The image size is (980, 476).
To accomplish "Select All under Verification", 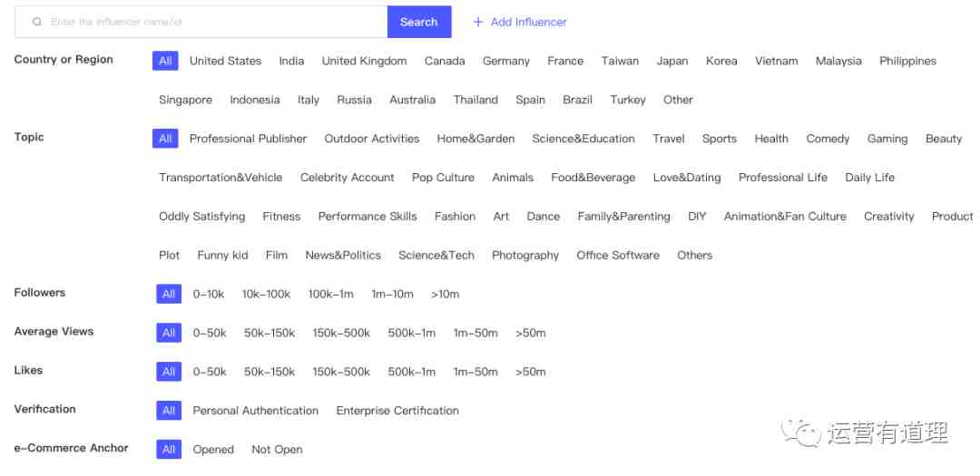I will tap(169, 411).
